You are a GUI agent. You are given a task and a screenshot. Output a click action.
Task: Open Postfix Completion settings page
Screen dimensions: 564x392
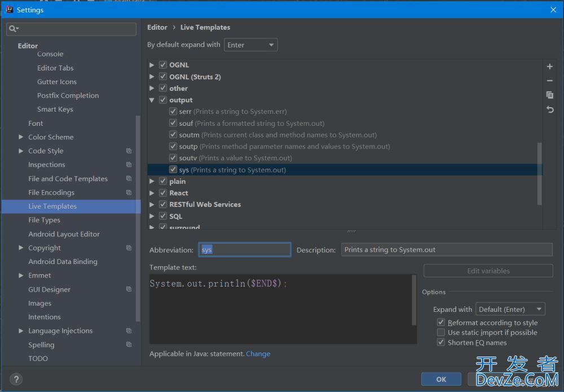(68, 95)
